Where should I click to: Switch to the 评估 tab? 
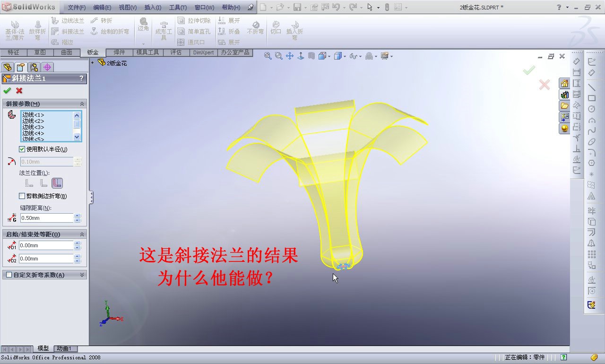[176, 52]
